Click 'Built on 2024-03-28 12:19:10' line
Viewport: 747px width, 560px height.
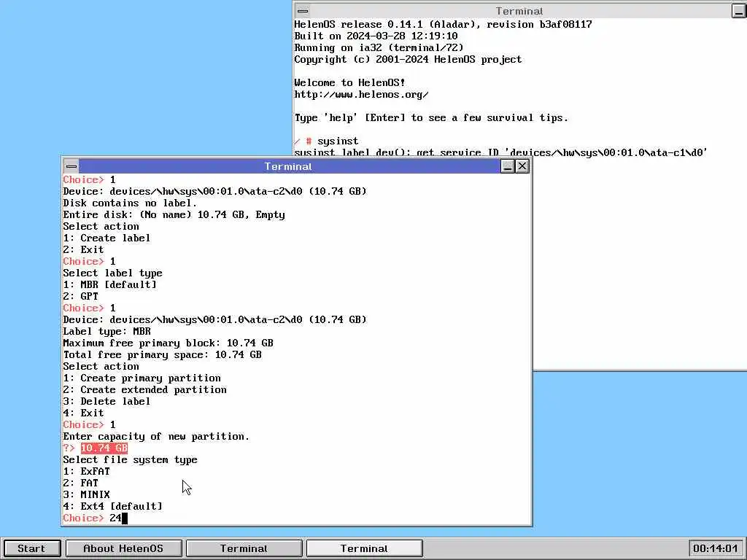click(x=376, y=36)
